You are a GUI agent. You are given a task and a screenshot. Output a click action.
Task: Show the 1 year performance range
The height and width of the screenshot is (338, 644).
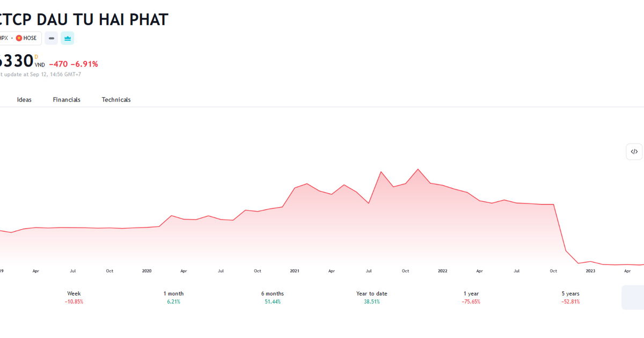(x=471, y=297)
